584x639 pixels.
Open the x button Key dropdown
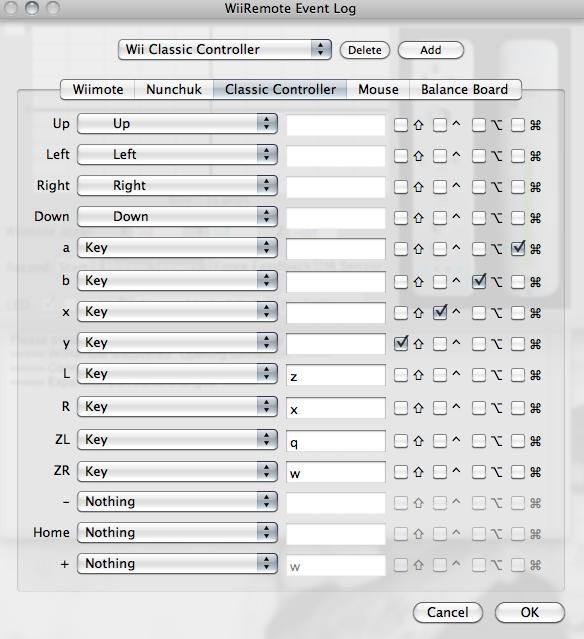pos(177,312)
